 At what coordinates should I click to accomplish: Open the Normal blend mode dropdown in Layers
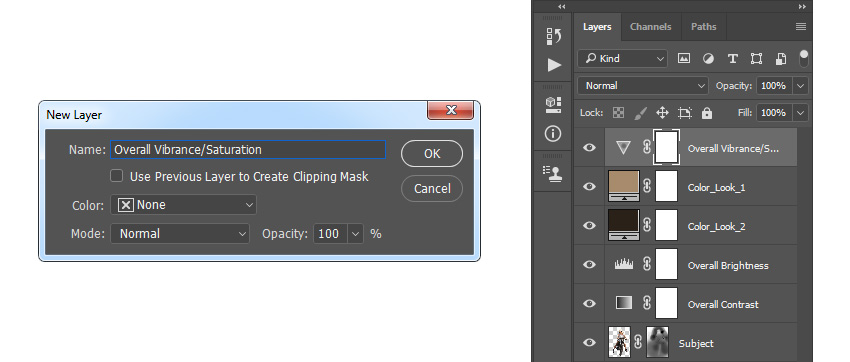[x=643, y=86]
